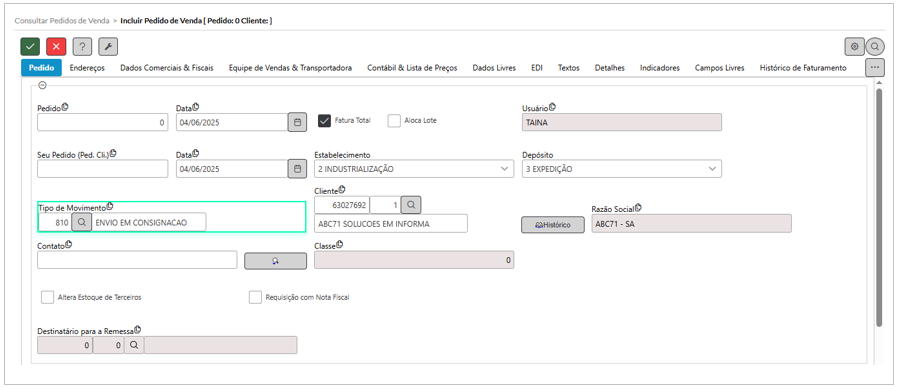
Task: Click info icon next to Tipo de Movimento
Action: (x=110, y=206)
